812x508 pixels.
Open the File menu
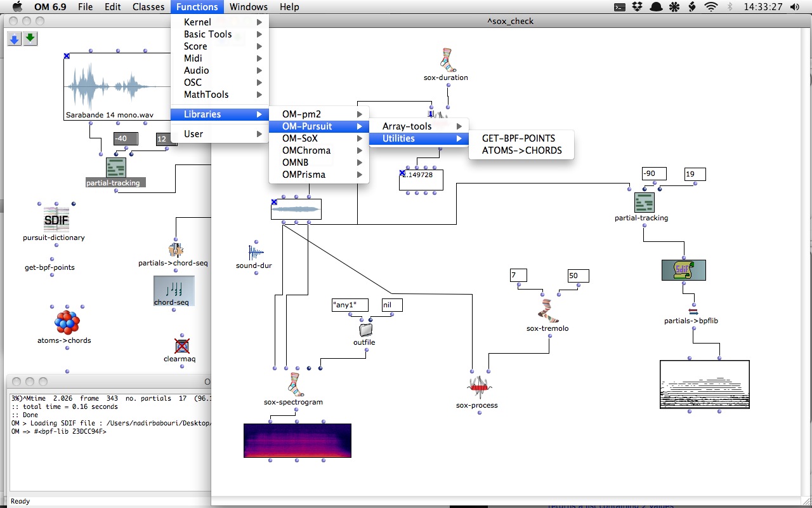pyautogui.click(x=85, y=7)
